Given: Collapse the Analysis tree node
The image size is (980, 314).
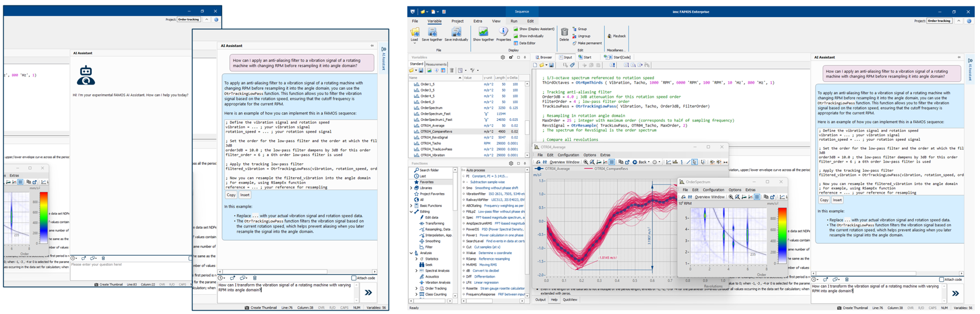Looking at the screenshot, I should (x=411, y=253).
